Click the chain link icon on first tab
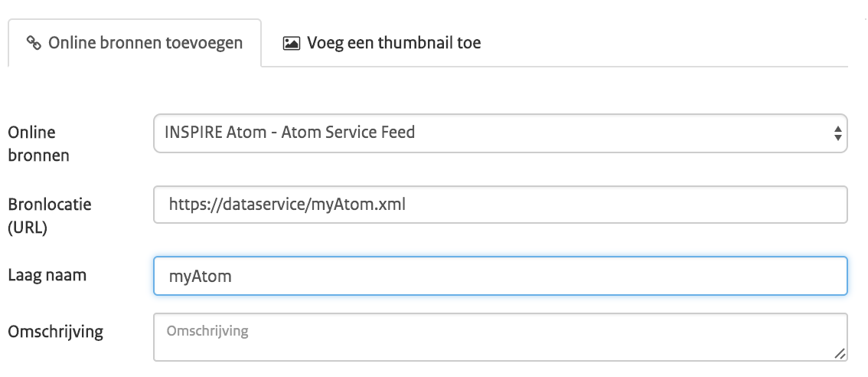This screenshot has height=377, width=868. point(34,43)
